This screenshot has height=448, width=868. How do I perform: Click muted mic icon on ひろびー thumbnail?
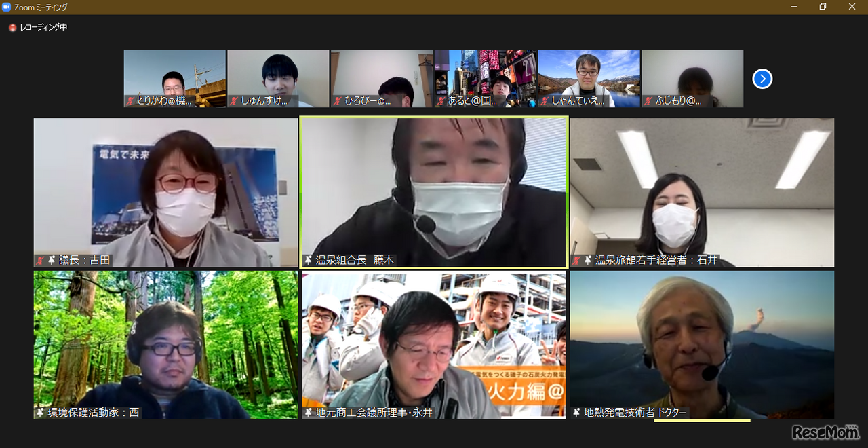(338, 101)
